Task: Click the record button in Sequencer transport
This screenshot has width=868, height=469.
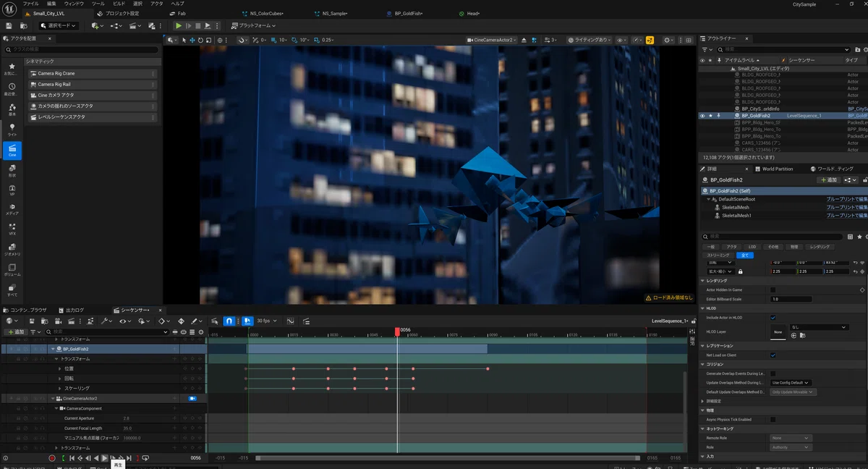Action: [x=52, y=458]
